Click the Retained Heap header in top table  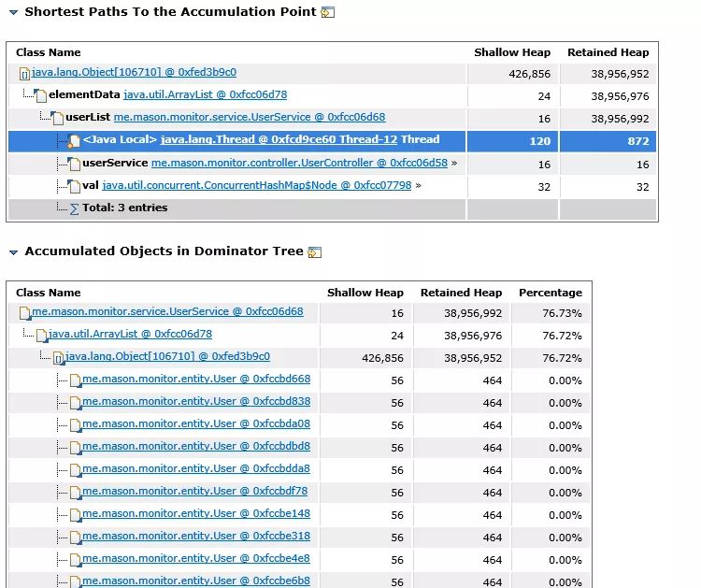point(608,52)
